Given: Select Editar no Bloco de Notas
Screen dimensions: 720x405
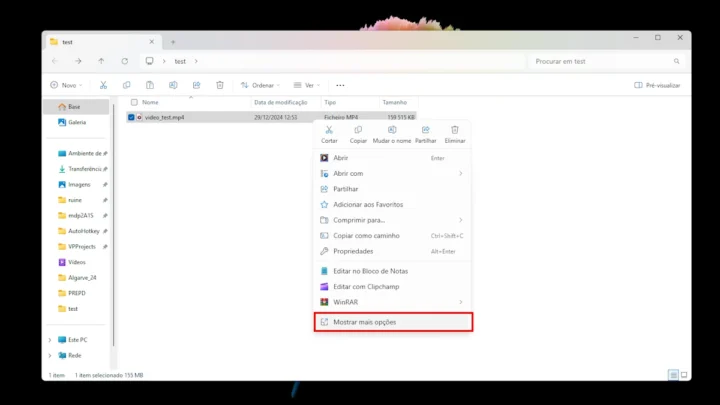Looking at the screenshot, I should (x=393, y=271).
